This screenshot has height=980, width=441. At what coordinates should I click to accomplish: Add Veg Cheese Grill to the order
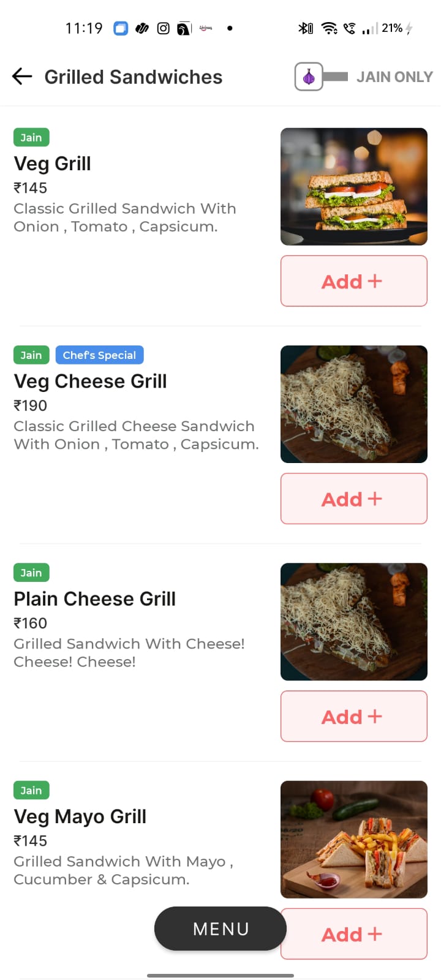pyautogui.click(x=353, y=499)
